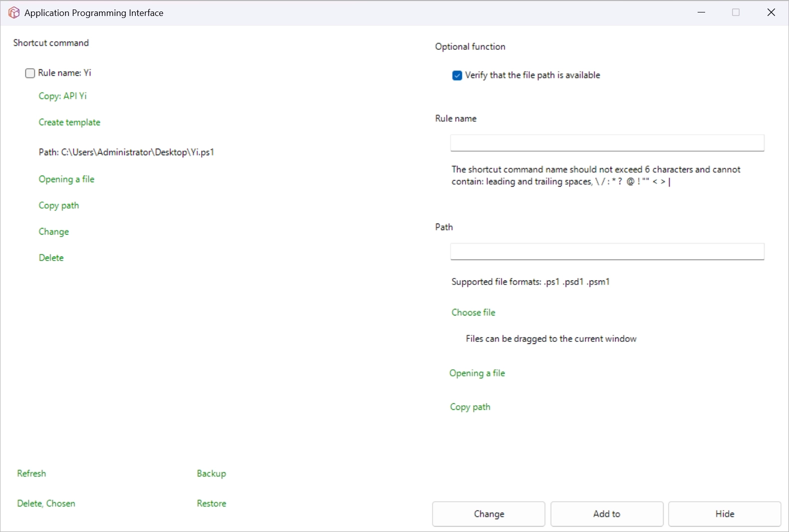Refresh the shortcut command list
789x532 pixels.
31,474
